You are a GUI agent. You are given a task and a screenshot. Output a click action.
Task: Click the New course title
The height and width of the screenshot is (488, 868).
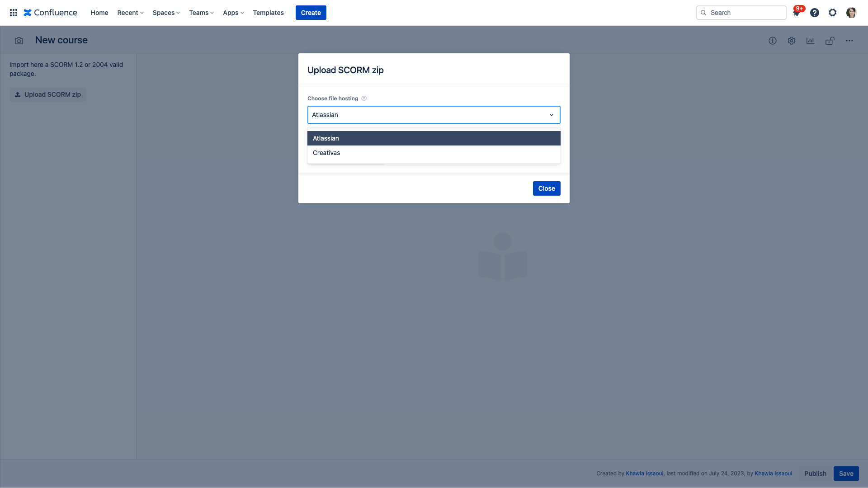pyautogui.click(x=61, y=40)
